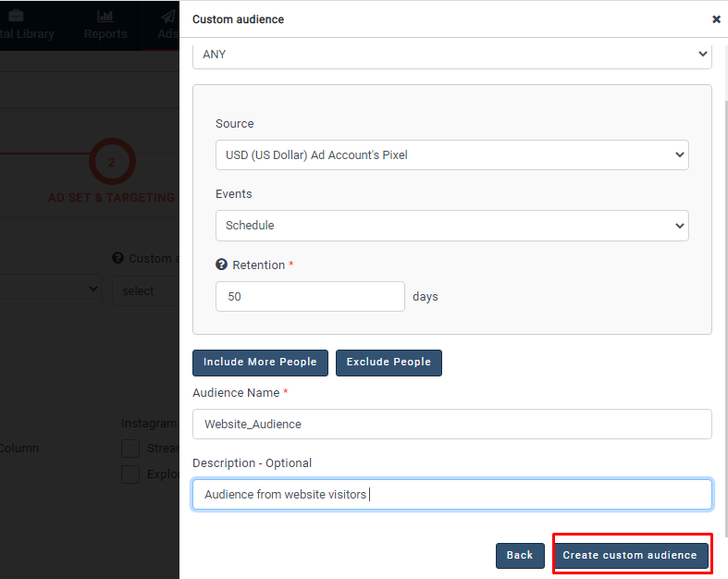Expand the Source pixel dropdown
Image resolution: width=728 pixels, height=579 pixels.
(x=451, y=155)
